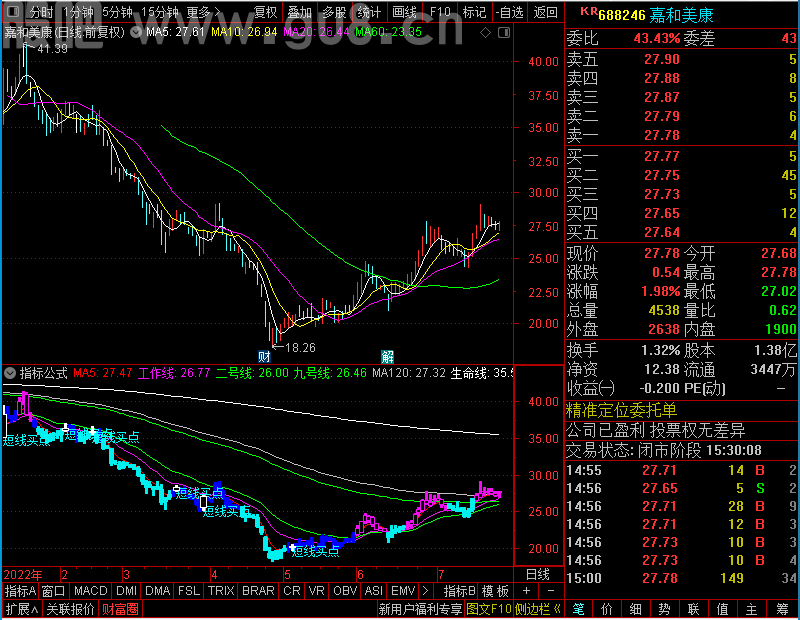
Task: Click the 精准定位委托单 link
Action: point(621,410)
